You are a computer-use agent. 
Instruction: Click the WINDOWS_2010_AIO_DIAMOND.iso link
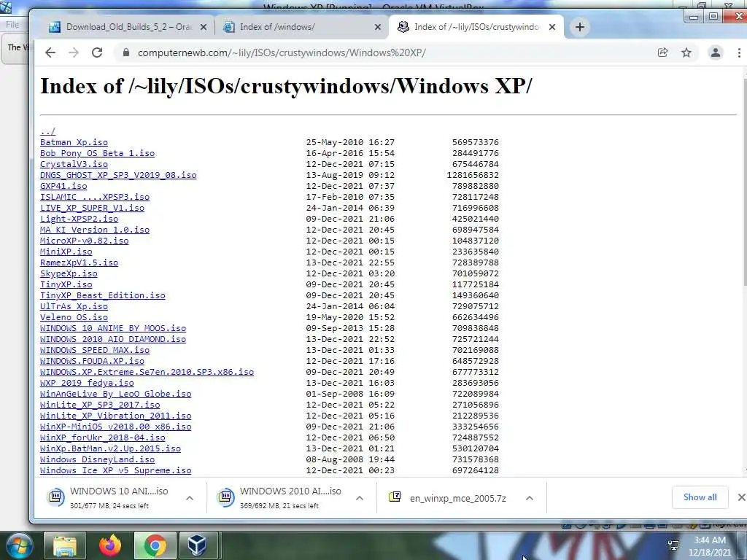tap(113, 340)
